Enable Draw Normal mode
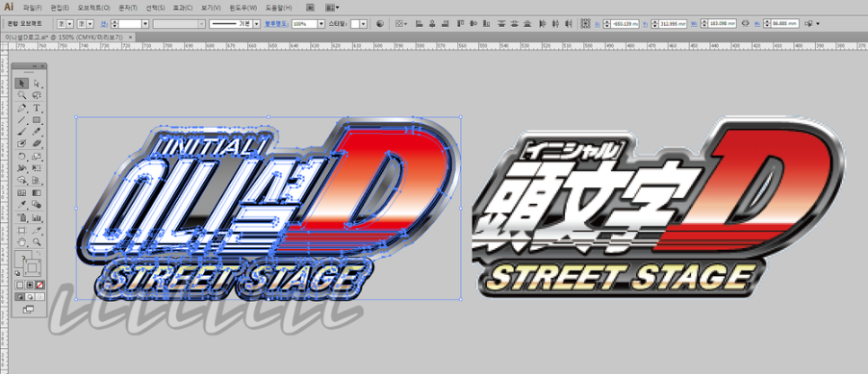868x374 pixels. 20,297
